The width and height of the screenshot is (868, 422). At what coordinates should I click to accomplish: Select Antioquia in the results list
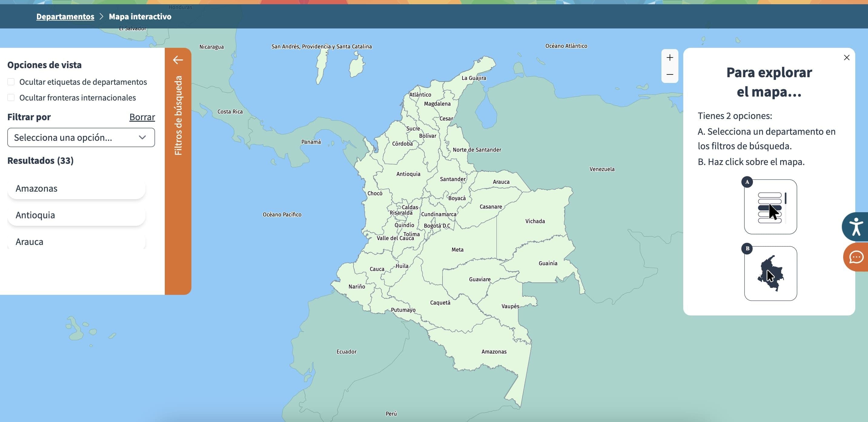point(77,215)
